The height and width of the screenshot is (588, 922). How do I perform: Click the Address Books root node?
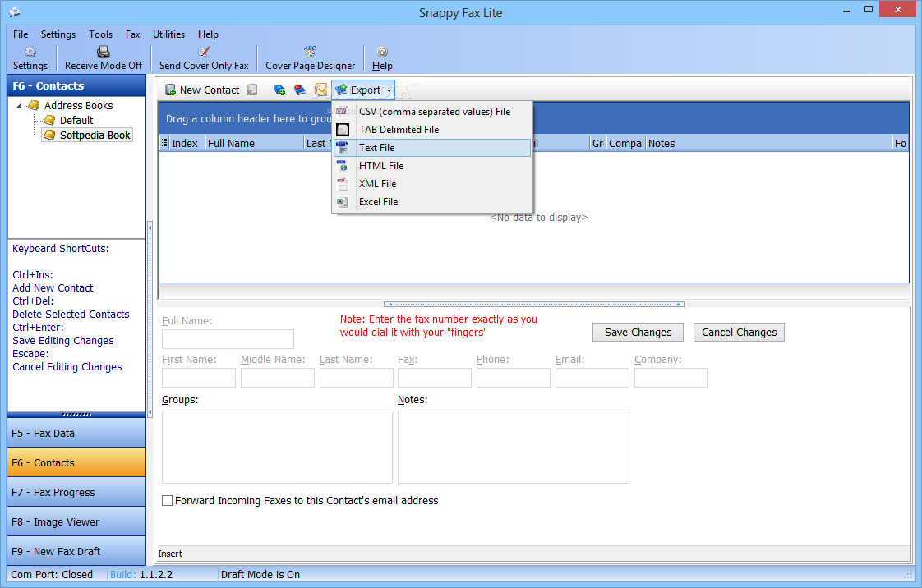pyautogui.click(x=78, y=106)
